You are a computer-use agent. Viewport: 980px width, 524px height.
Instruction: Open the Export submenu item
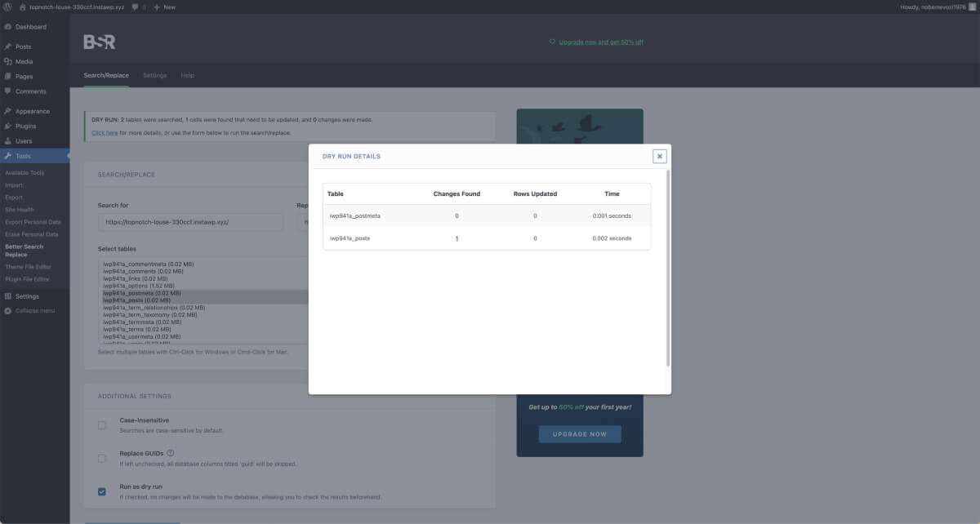tap(14, 198)
